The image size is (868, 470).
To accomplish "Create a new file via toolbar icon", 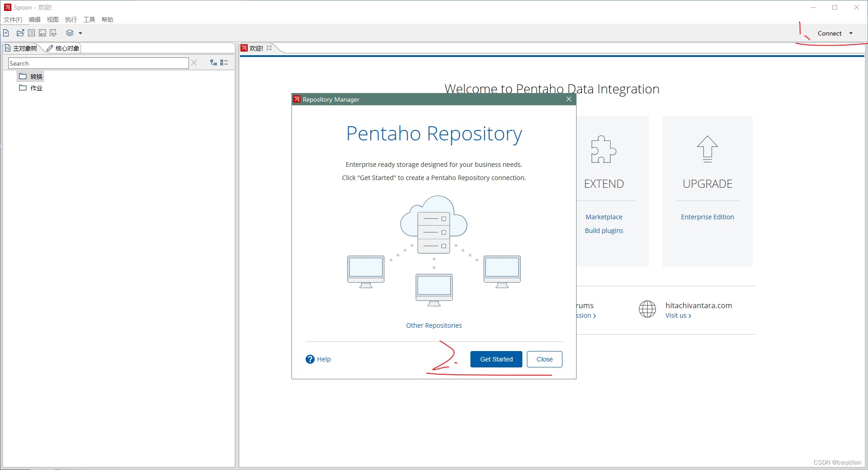I will [6, 33].
